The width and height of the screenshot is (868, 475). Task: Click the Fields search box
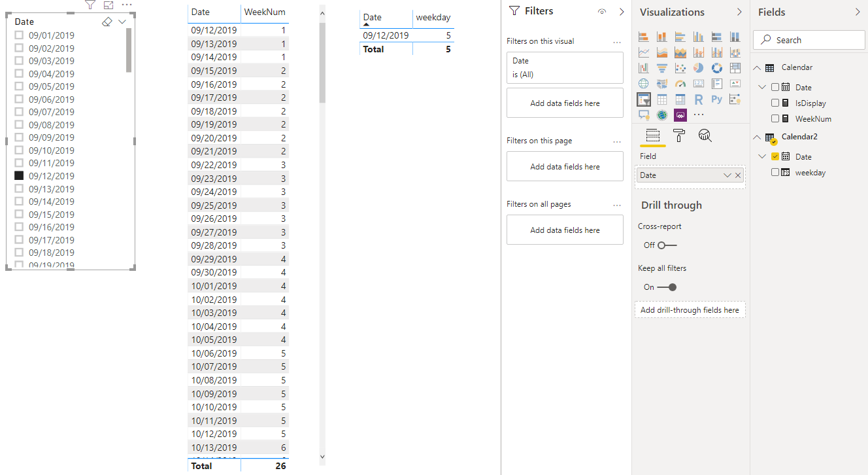809,40
